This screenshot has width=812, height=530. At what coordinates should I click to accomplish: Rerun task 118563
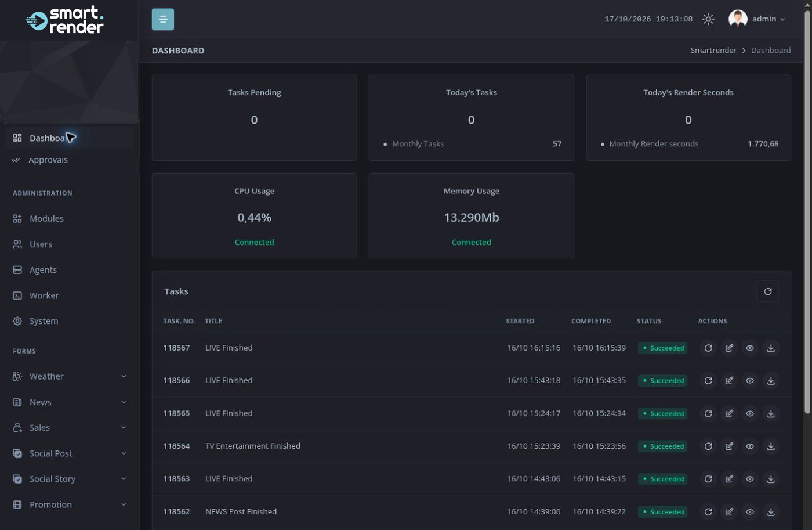click(x=708, y=479)
